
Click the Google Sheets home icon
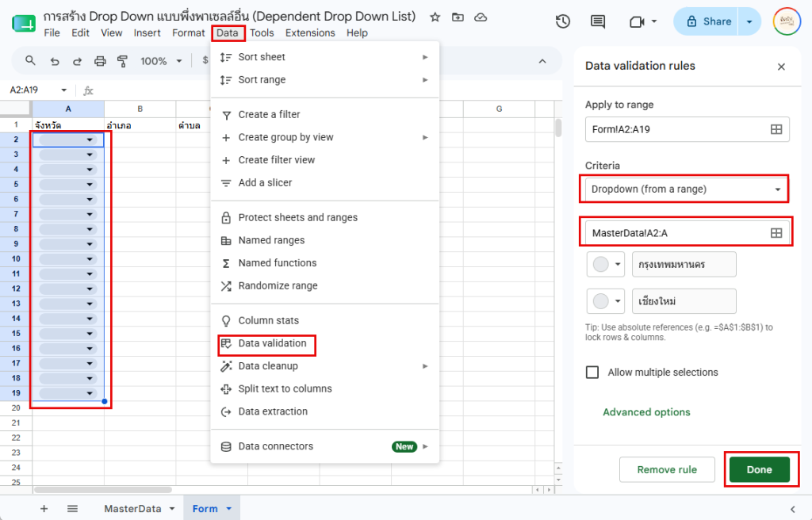point(23,23)
